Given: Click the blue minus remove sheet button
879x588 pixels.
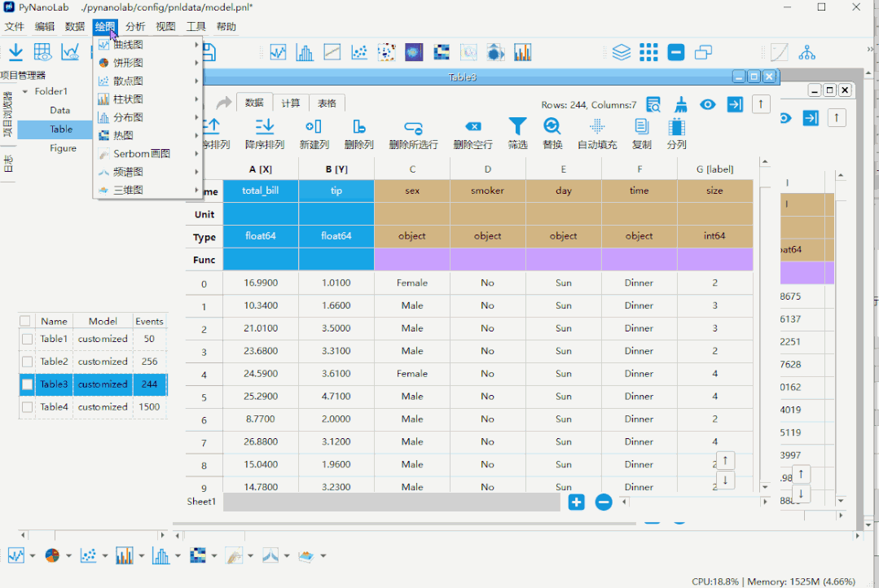Looking at the screenshot, I should point(604,502).
